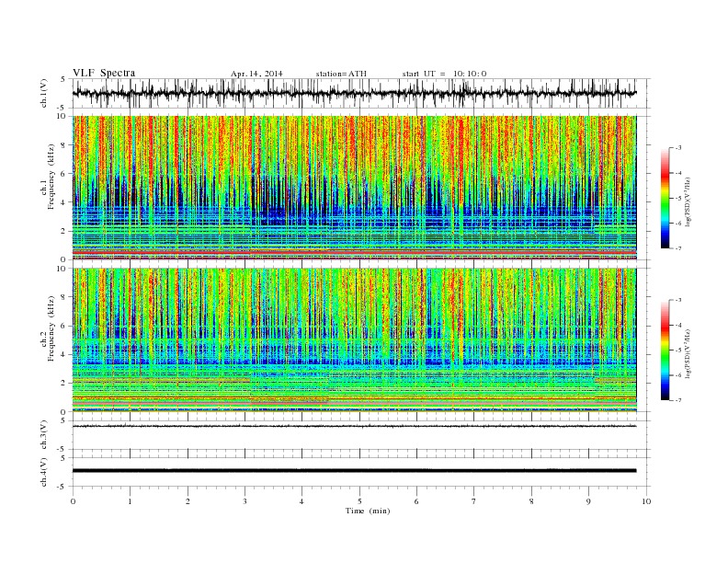
Task: Click the "Time (min)" axis label
Action: (368, 511)
